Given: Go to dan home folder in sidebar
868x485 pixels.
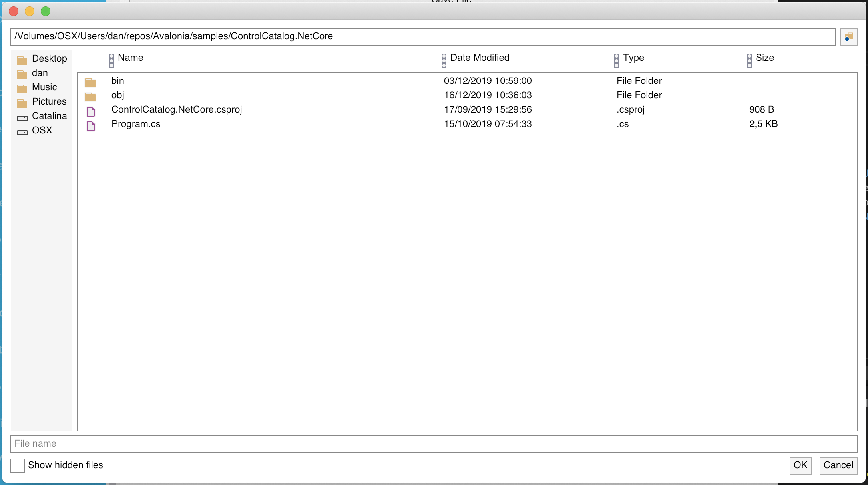Looking at the screenshot, I should [x=40, y=73].
